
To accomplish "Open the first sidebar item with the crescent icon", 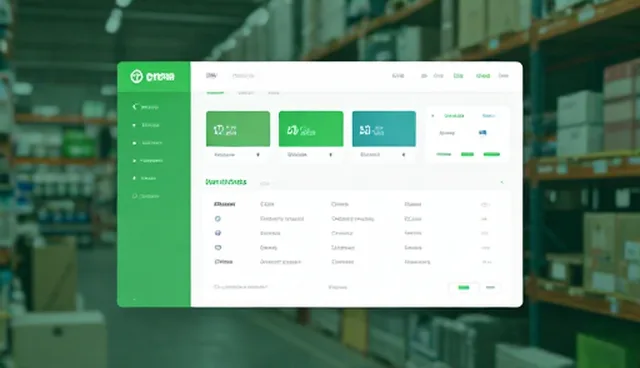I will (x=146, y=107).
